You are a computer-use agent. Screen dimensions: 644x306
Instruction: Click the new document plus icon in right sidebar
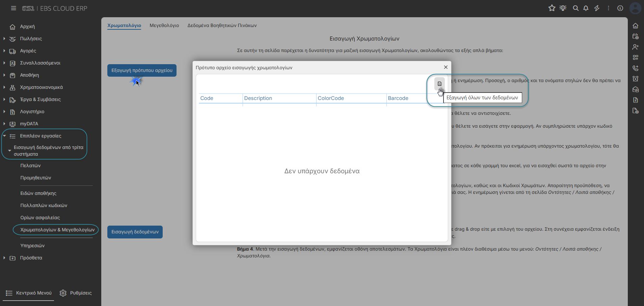636,111
